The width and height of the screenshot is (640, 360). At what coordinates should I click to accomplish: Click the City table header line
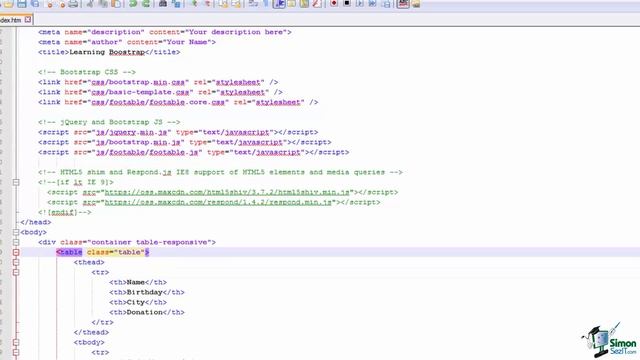138,302
